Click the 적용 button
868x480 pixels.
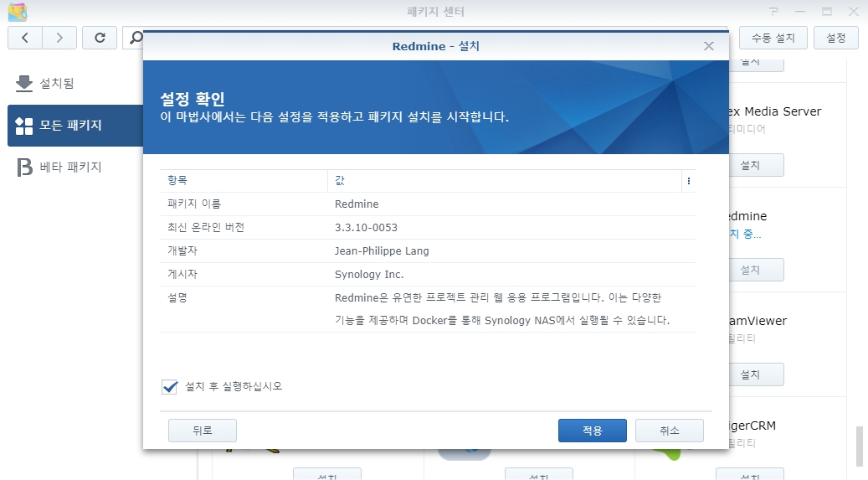click(x=593, y=431)
